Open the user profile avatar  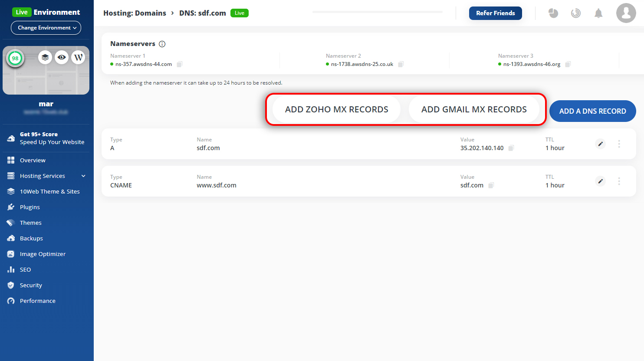[626, 13]
